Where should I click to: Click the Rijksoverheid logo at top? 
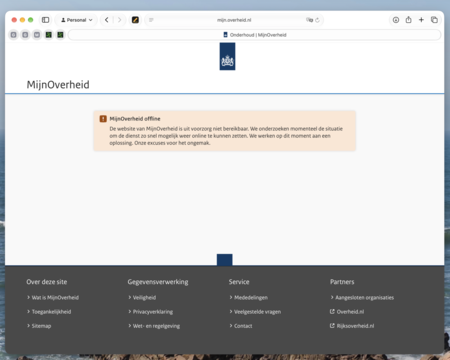click(x=227, y=56)
